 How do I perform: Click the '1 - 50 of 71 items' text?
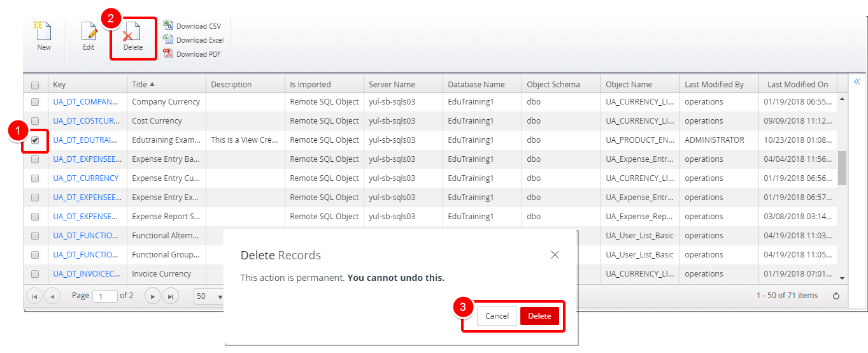click(786, 296)
